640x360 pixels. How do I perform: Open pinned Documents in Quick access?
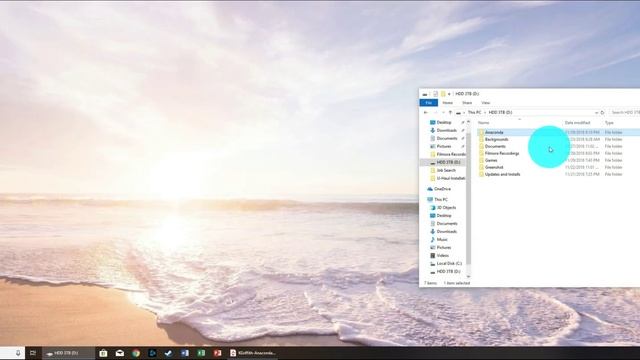[x=447, y=138]
